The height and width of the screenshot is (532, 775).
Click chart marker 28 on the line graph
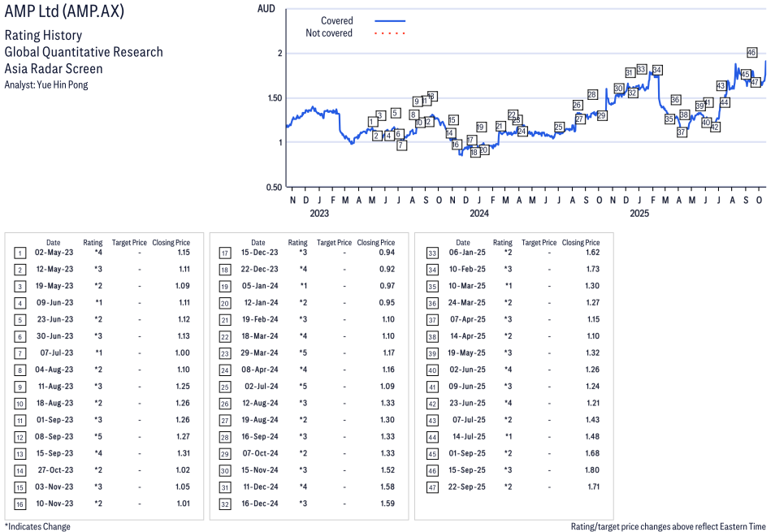click(592, 95)
